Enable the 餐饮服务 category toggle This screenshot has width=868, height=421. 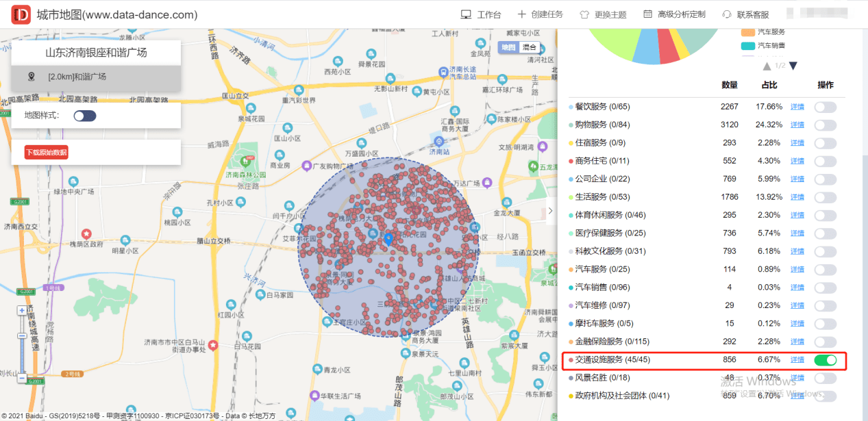pos(825,107)
